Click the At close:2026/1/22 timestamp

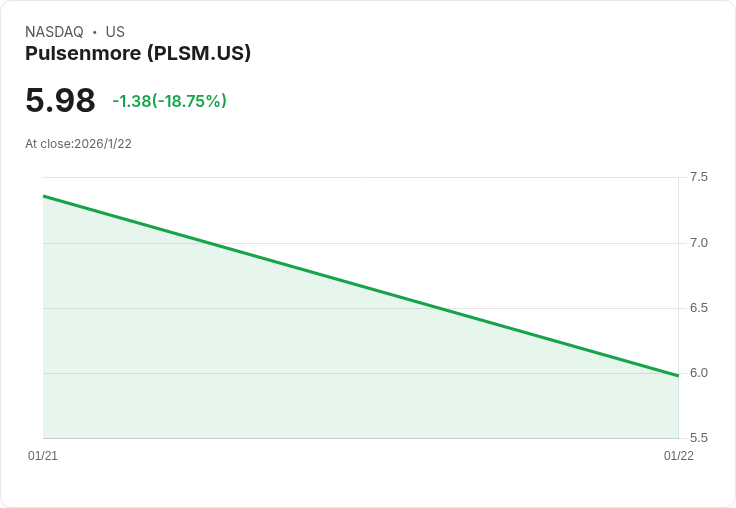click(x=78, y=144)
